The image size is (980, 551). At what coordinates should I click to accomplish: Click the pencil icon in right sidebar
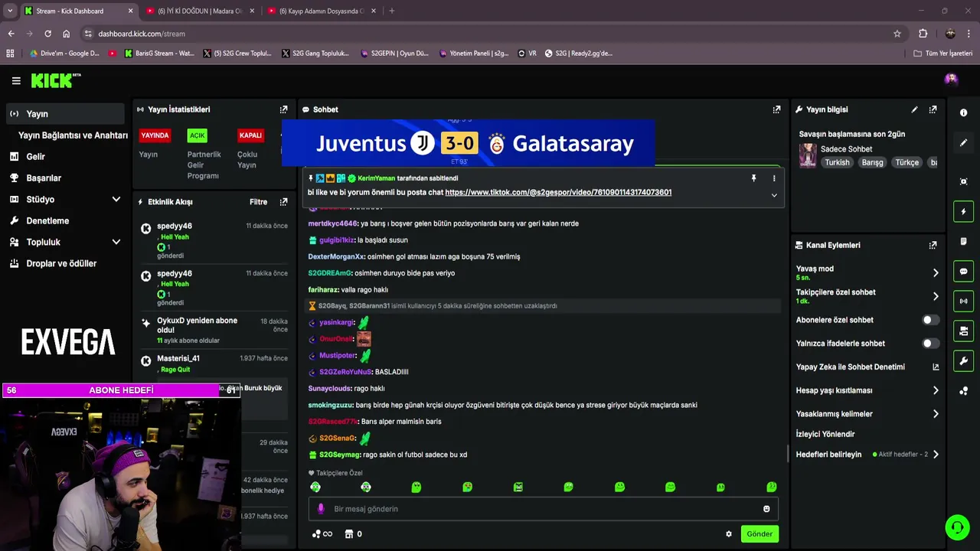point(963,142)
